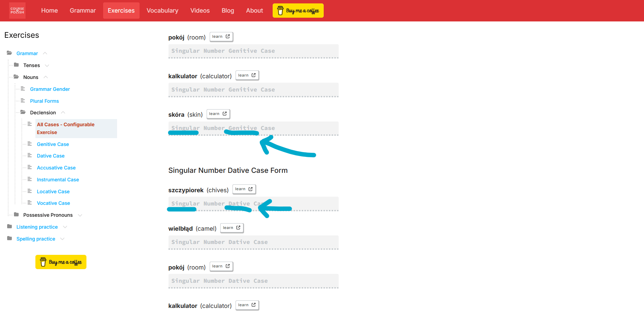Select the Dative Case exercise link
This screenshot has width=644, height=312.
point(50,155)
